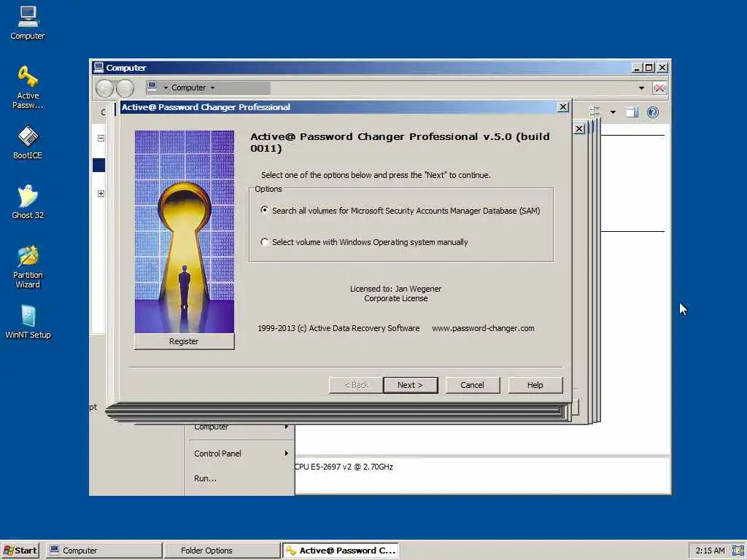The height and width of the screenshot is (560, 747).
Task: Open the address bar history dropdown arrow
Action: coord(641,88)
